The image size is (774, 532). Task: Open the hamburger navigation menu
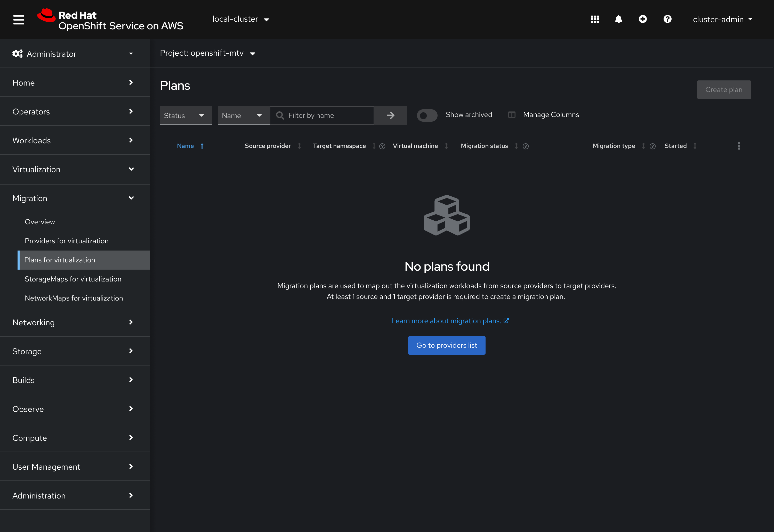19,19
